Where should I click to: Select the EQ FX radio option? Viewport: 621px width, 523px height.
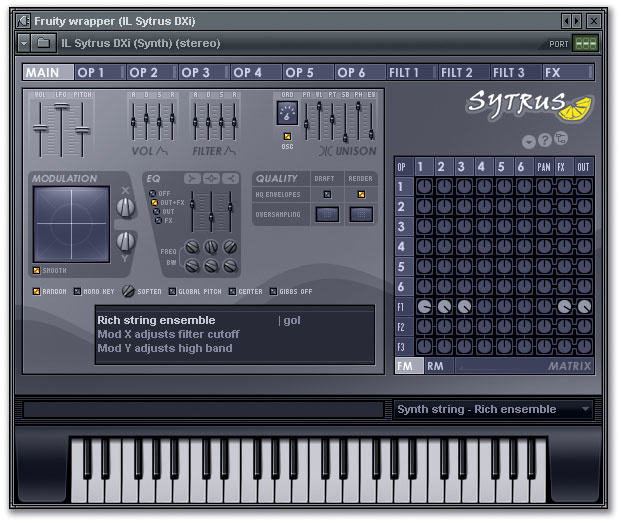click(158, 221)
